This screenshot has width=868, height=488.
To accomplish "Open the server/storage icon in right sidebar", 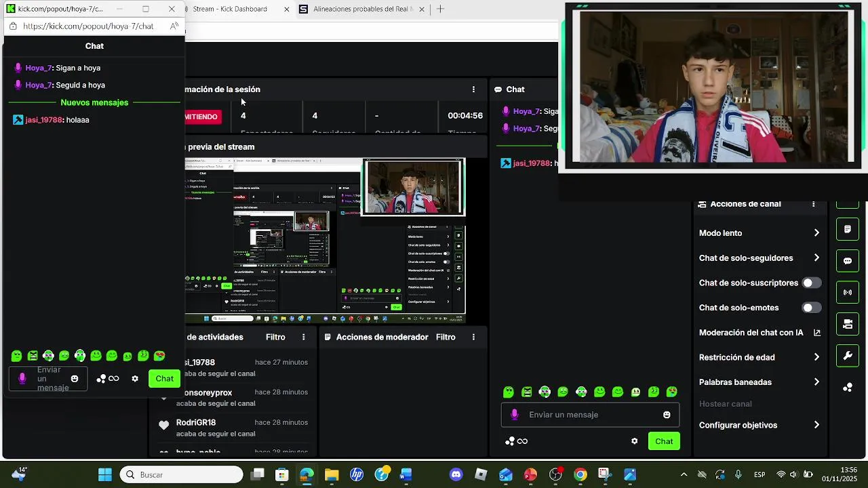I will click(x=848, y=325).
